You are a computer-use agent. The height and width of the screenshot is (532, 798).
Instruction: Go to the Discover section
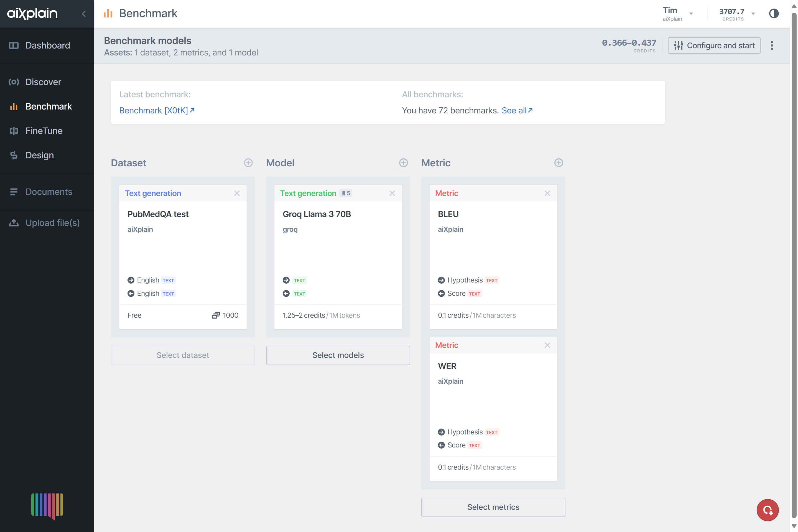click(x=47, y=82)
